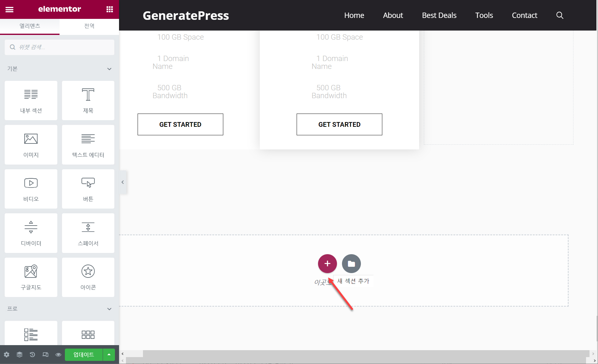Select the 구글지도 widget
This screenshot has width=598, height=364.
(31, 277)
